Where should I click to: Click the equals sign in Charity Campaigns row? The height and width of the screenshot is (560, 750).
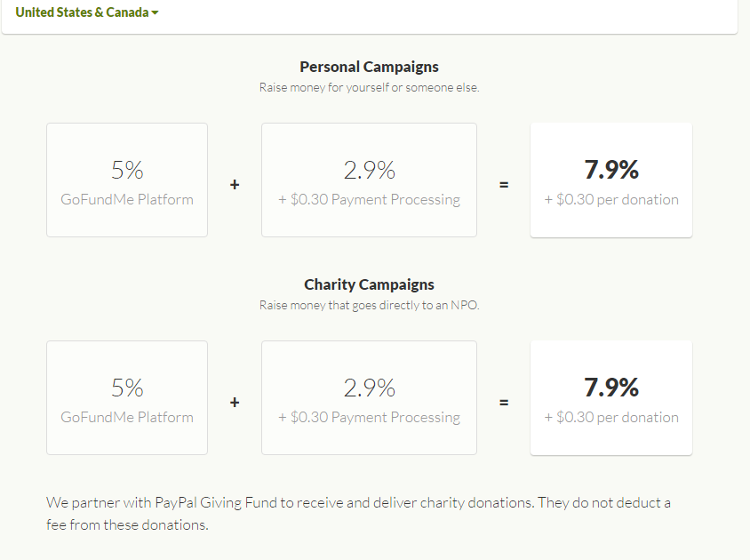[504, 403]
